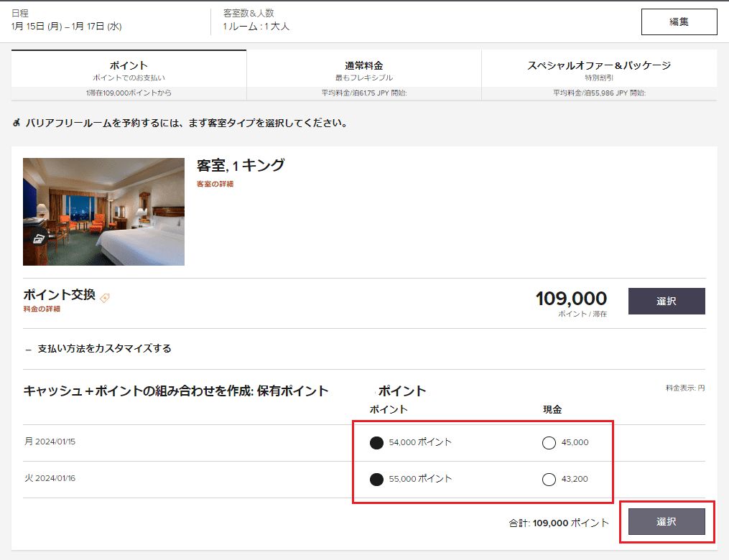Open スペシャルオファー＆パッケージ tab
This screenshot has width=729, height=560.
[599, 75]
